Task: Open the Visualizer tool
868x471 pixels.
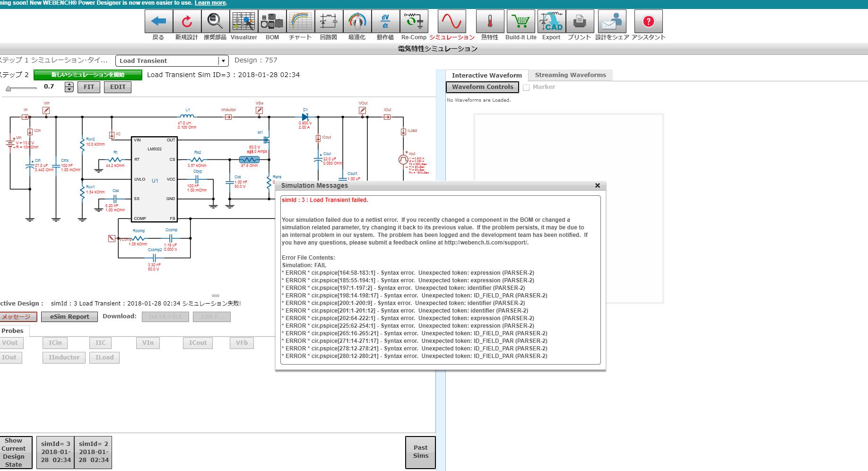Action: tap(243, 21)
